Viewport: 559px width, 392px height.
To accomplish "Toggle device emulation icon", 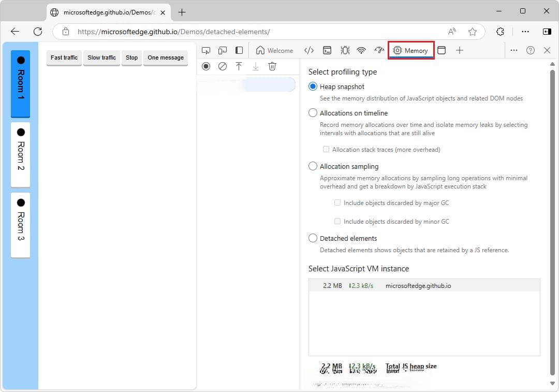I will pos(223,50).
